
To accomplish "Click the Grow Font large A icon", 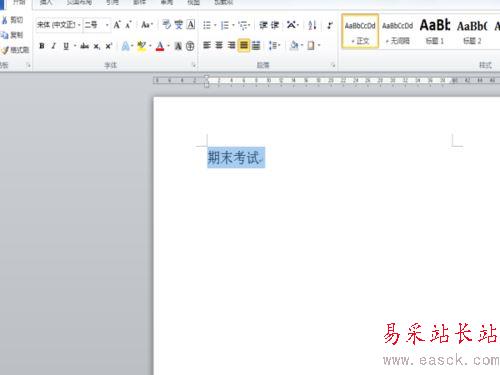I will tap(117, 25).
